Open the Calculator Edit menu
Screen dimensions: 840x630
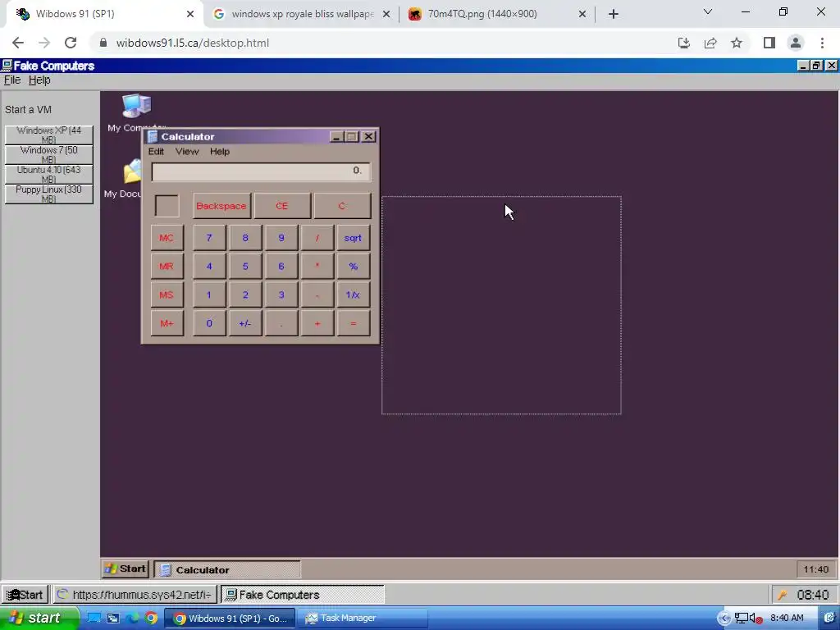(156, 152)
